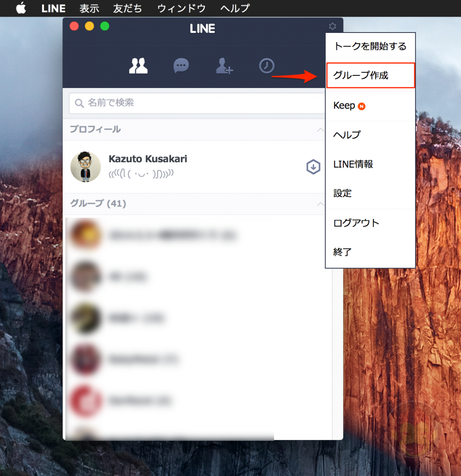Click the gear settings icon
Screen dimensions: 461x476
[x=332, y=27]
